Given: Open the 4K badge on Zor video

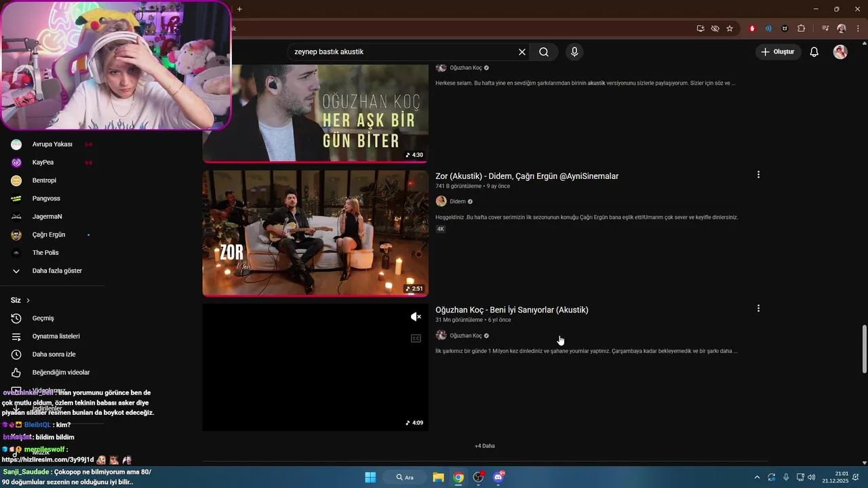Looking at the screenshot, I should [440, 229].
